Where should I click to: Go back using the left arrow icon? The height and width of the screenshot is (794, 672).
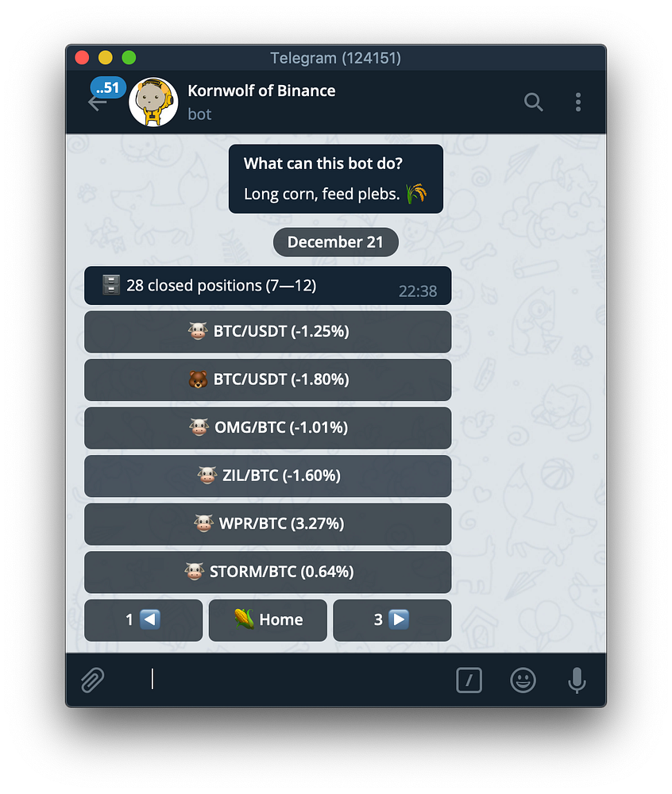click(97, 102)
